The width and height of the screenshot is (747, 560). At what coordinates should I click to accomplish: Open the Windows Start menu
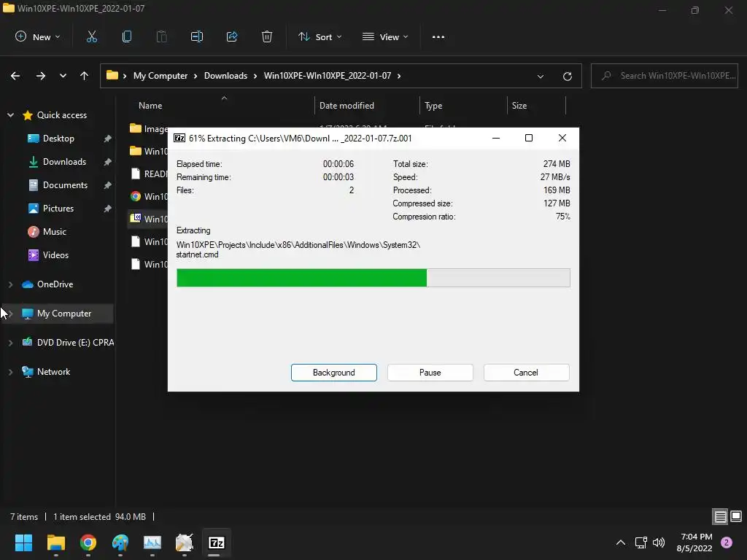point(24,542)
